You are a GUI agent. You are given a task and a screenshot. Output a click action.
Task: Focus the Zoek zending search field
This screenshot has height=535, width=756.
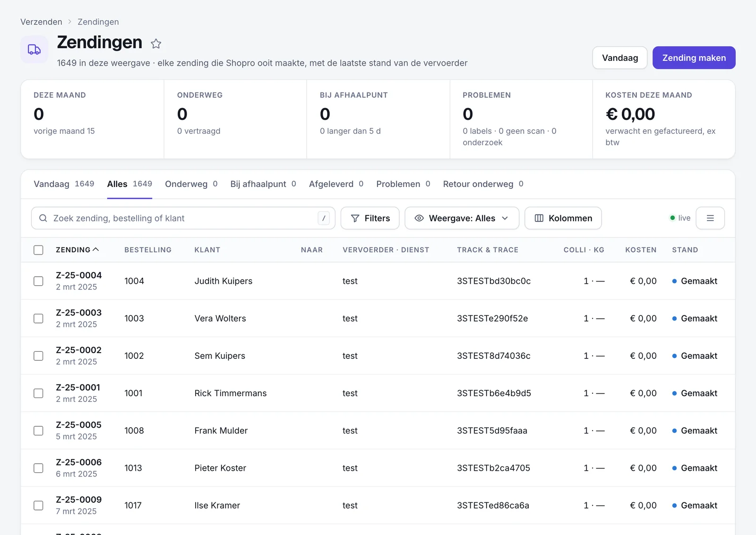(x=183, y=218)
